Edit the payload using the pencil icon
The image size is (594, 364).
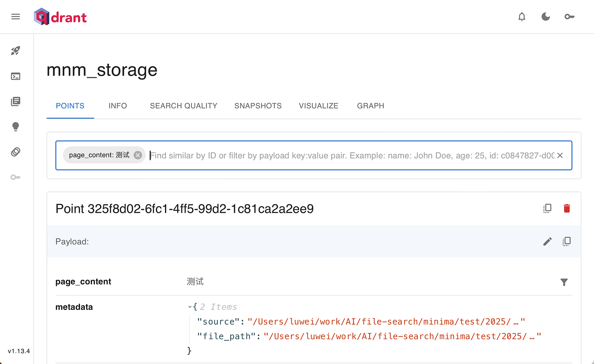tap(547, 241)
